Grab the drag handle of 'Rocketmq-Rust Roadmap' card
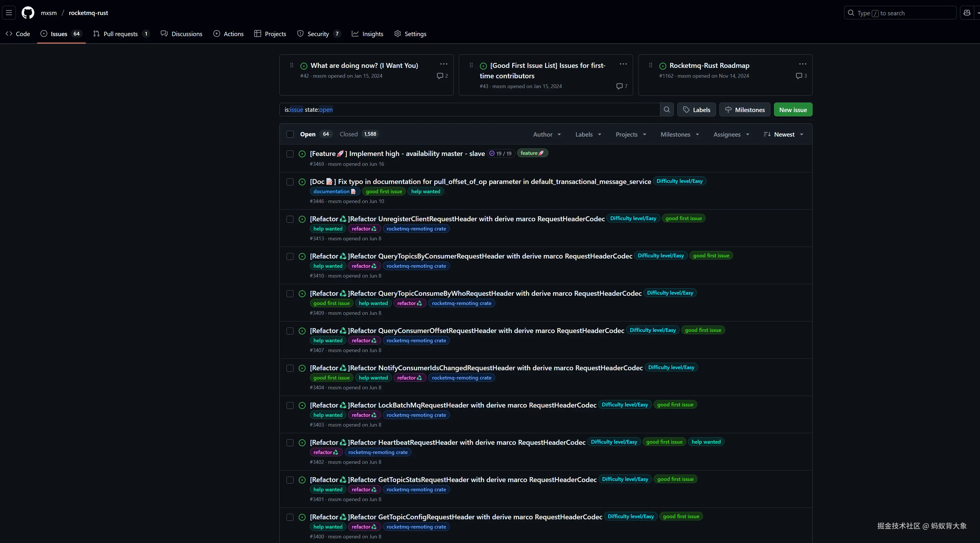Image resolution: width=980 pixels, height=543 pixels. (x=651, y=65)
